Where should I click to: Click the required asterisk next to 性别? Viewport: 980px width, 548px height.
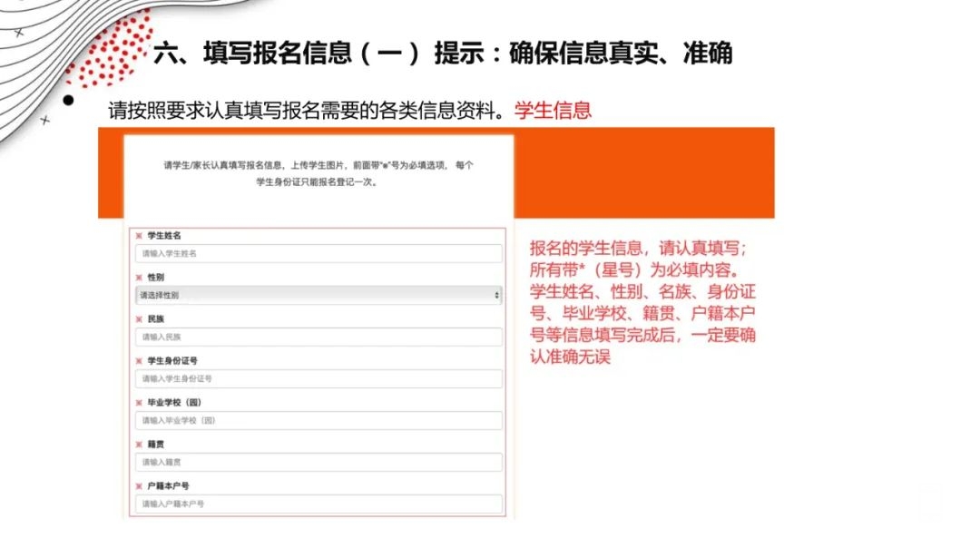(139, 278)
